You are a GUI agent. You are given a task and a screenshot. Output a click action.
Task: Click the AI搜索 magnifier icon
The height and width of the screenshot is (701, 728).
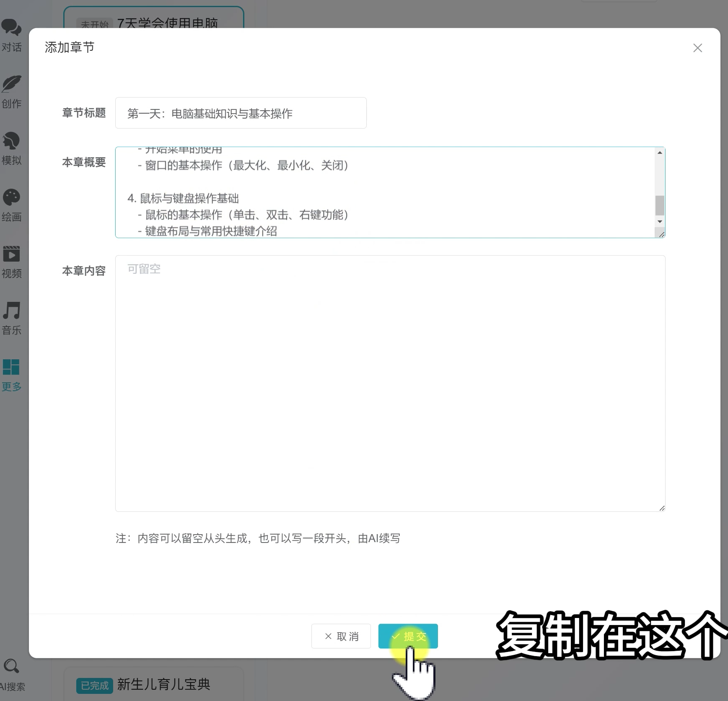tap(11, 666)
